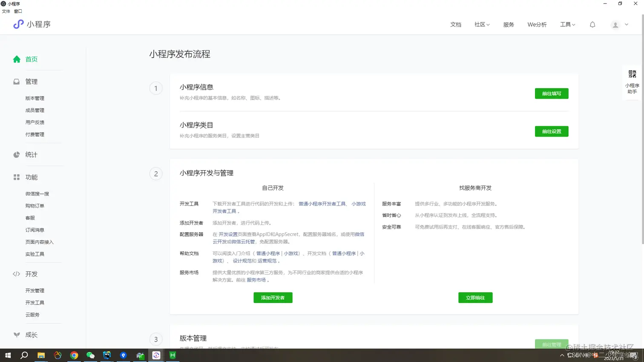
Task: Open 云服务 in sidebar
Action: 32,315
